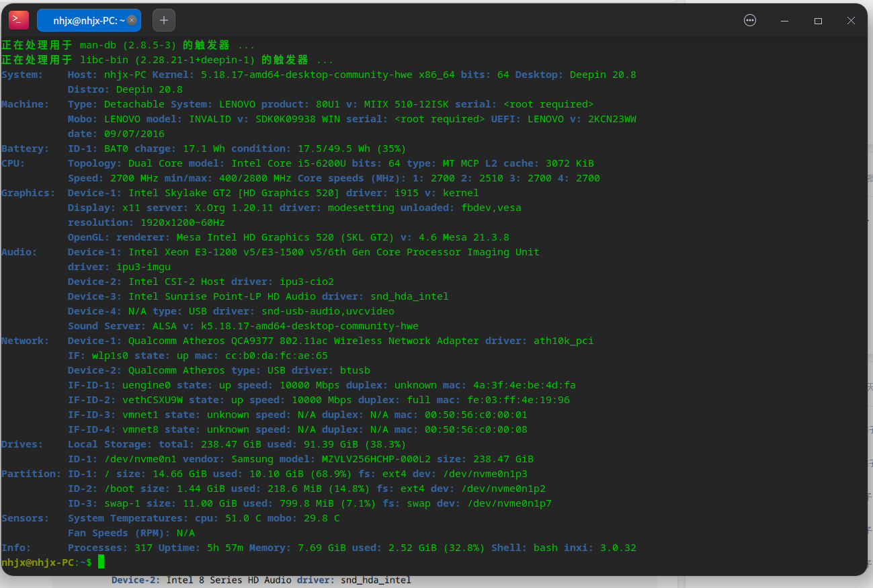This screenshot has width=873, height=588.
Task: Click the Partition: section label
Action: pos(32,474)
